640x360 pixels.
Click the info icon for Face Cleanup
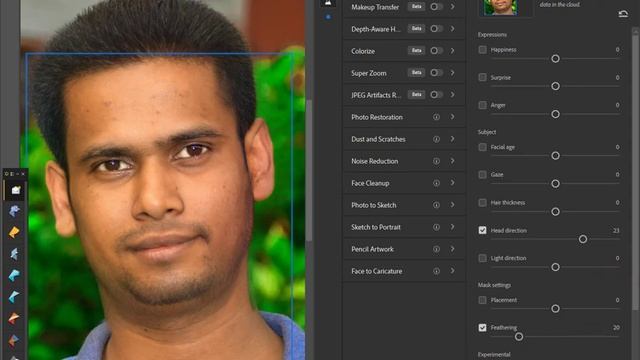click(436, 183)
